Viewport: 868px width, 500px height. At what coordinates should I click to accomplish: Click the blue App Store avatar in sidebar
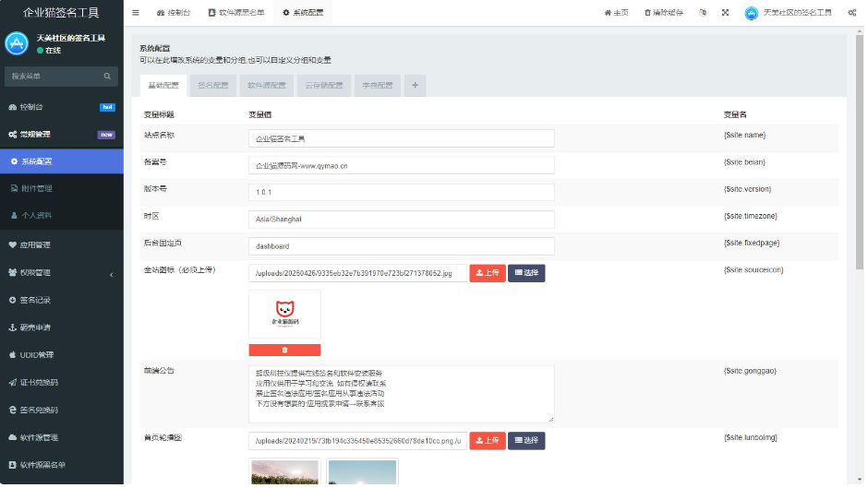17,43
